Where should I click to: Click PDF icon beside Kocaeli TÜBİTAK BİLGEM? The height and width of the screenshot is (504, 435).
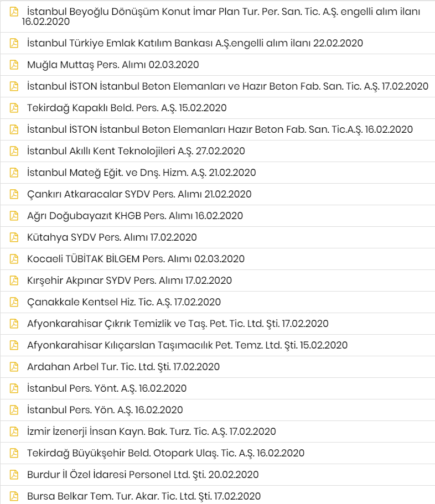point(14,259)
